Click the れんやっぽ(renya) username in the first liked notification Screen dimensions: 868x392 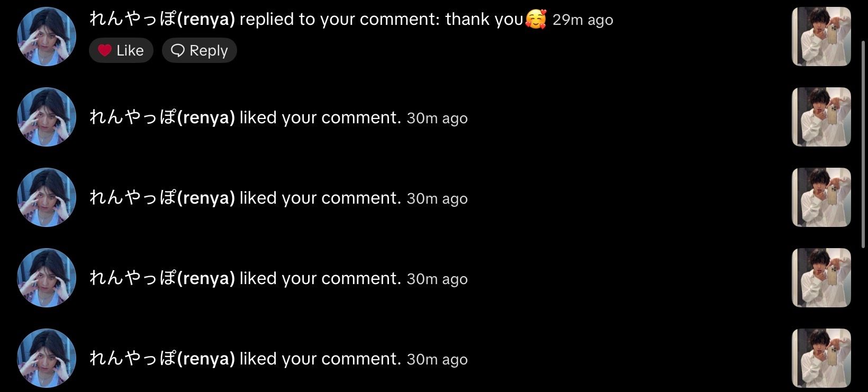click(162, 117)
